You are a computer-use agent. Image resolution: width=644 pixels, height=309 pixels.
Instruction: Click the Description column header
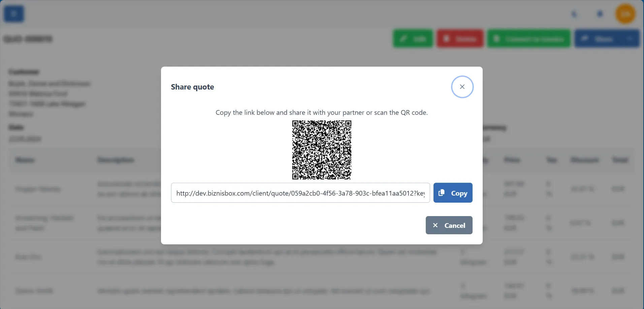tap(116, 160)
